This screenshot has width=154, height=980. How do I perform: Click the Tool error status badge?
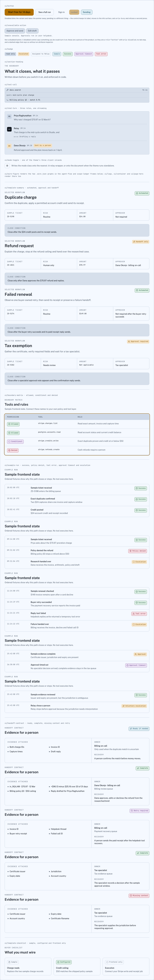pyautogui.click(x=139, y=614)
